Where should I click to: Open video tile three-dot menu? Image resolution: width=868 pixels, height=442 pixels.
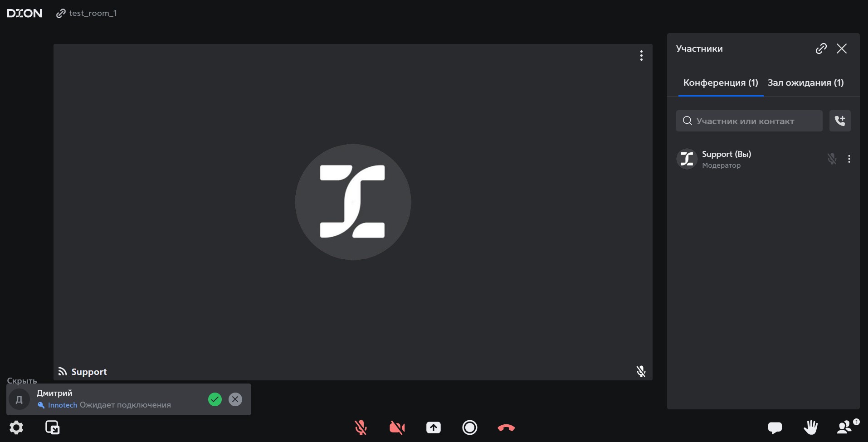pos(641,55)
